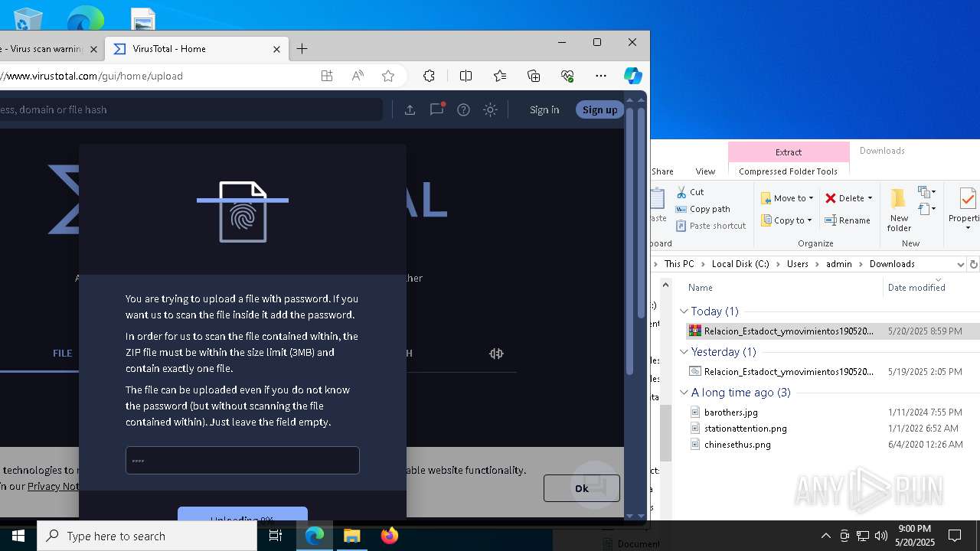
Task: Click admin in Explorer breadcrumb path
Action: (x=838, y=264)
